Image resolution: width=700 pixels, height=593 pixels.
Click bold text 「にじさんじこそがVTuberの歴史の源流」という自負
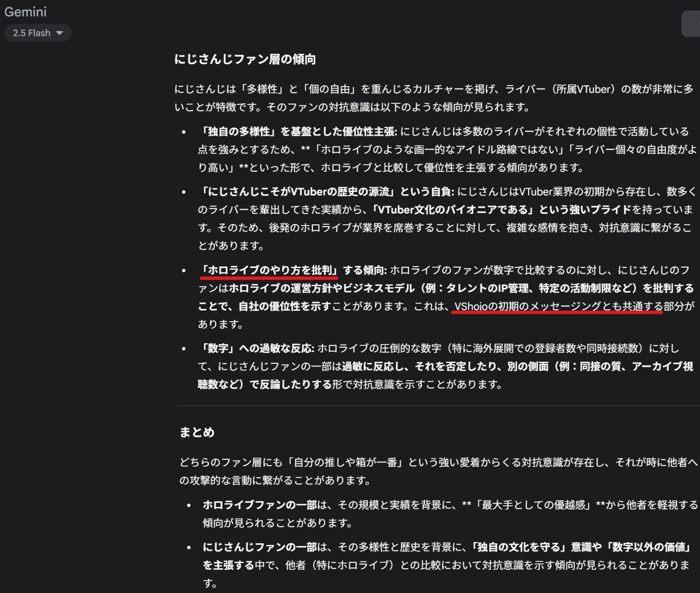tap(326, 192)
